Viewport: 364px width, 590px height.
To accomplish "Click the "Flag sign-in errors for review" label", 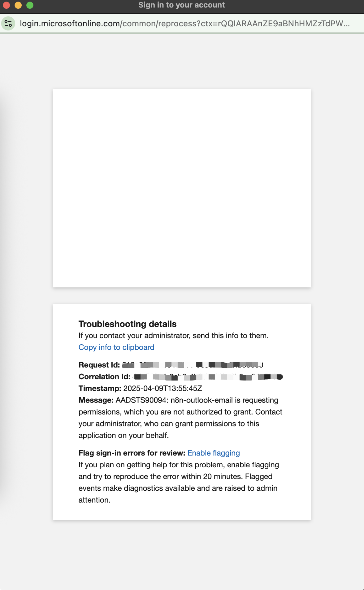I will [x=132, y=453].
